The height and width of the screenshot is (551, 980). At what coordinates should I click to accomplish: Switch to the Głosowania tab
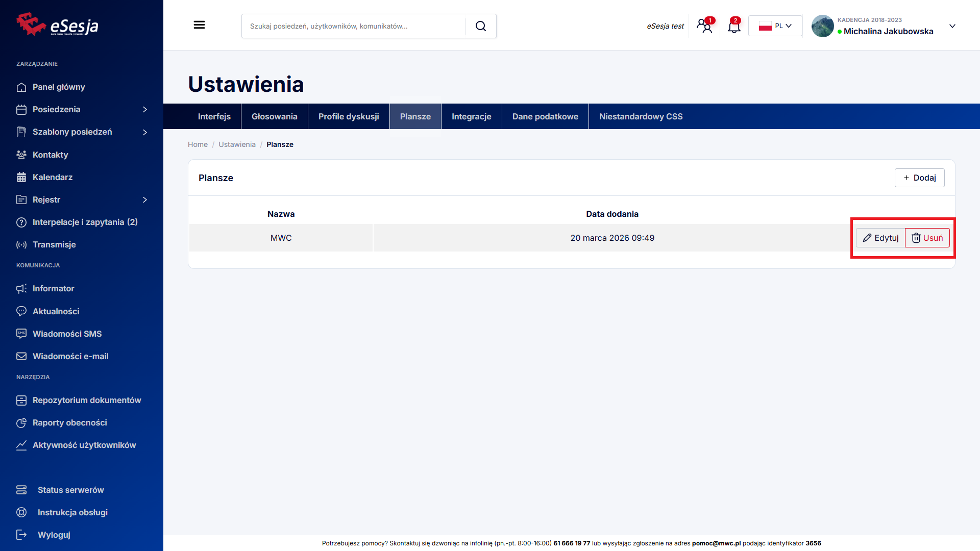coord(274,116)
